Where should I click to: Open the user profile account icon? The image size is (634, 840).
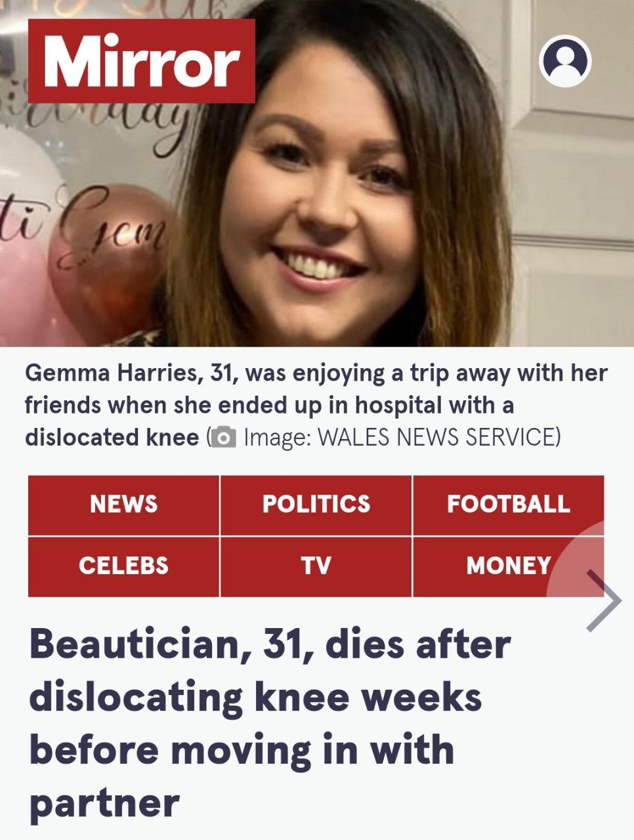565,61
